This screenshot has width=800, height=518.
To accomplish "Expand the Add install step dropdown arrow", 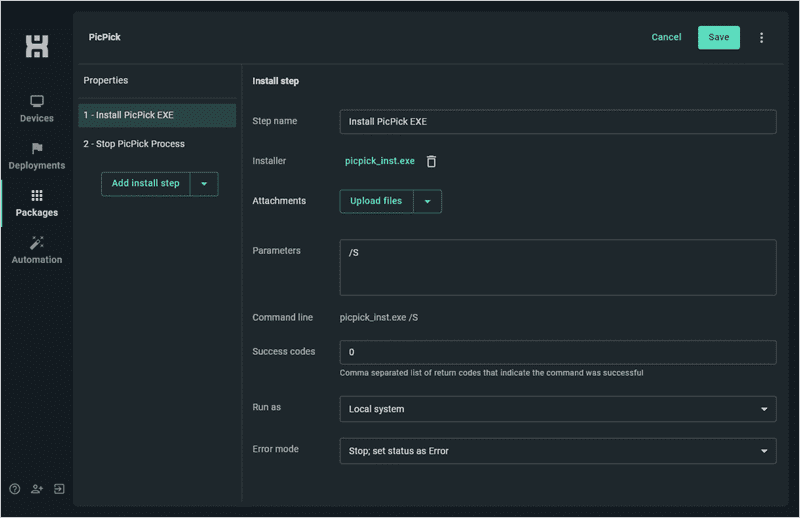I will 204,184.
